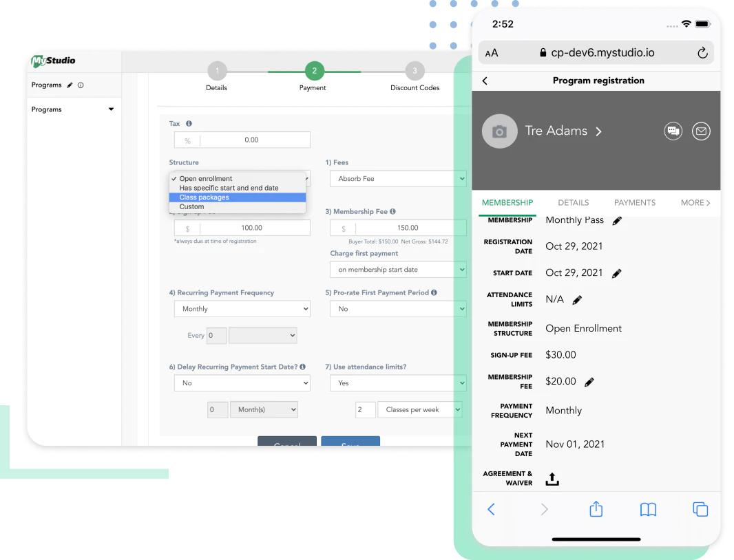The width and height of the screenshot is (734, 560).
Task: Open email icon for Tre Adams
Action: click(x=701, y=131)
